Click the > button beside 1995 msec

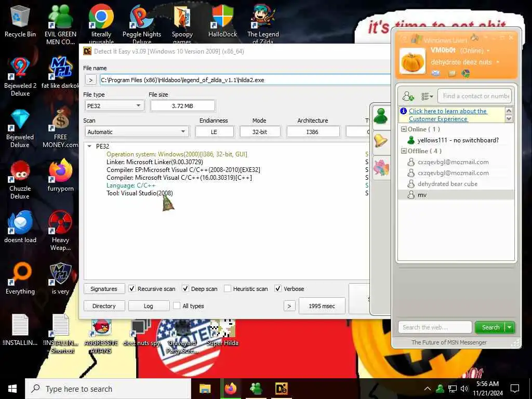coord(289,306)
